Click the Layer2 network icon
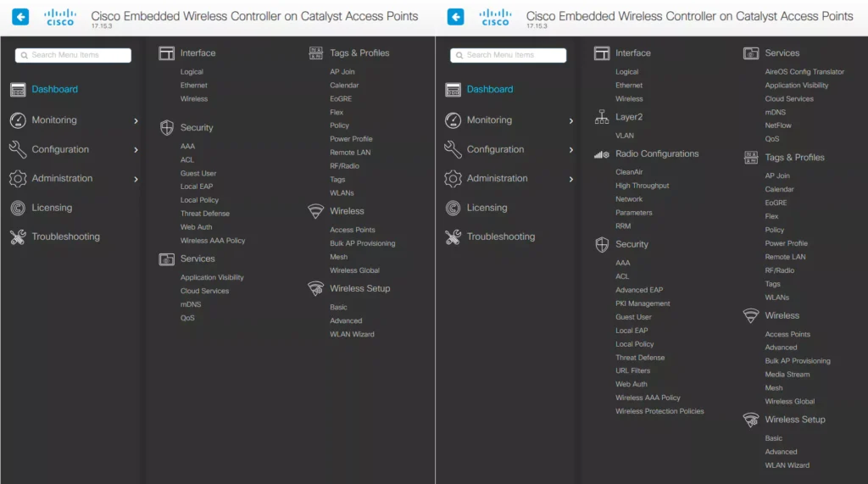Screen dimensions: 868x484 pyautogui.click(x=602, y=118)
